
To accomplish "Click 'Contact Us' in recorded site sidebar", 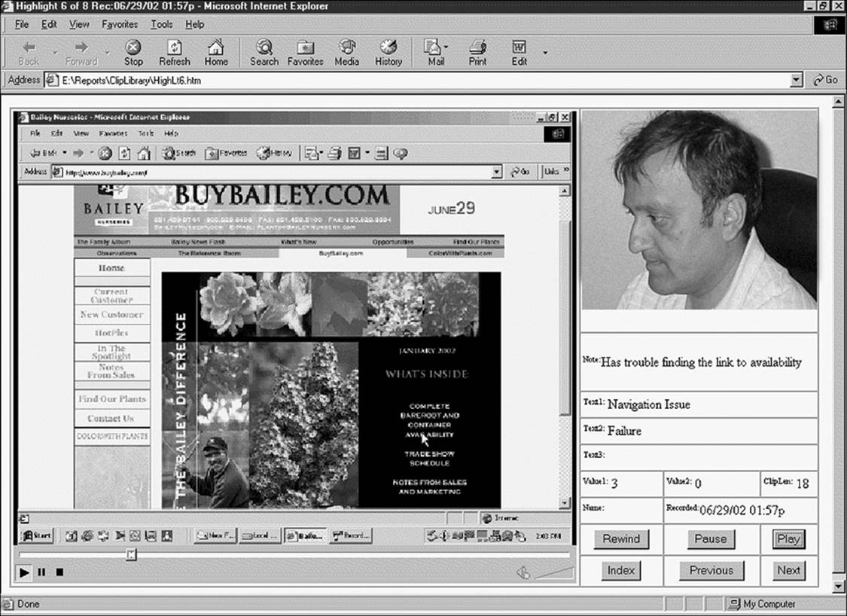I will tap(111, 418).
